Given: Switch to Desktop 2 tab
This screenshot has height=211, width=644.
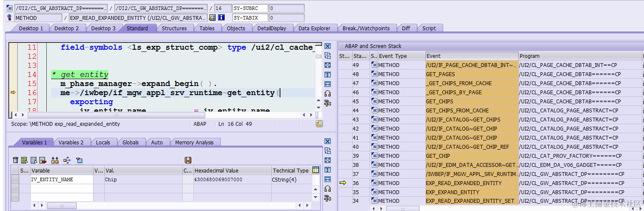Looking at the screenshot, I should (67, 28).
